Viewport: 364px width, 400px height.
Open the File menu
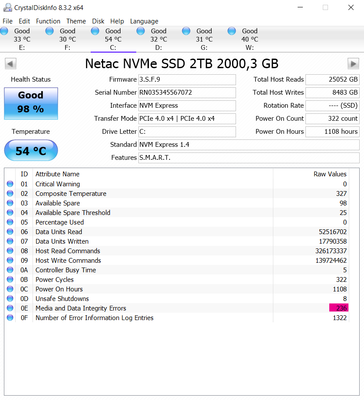click(7, 21)
